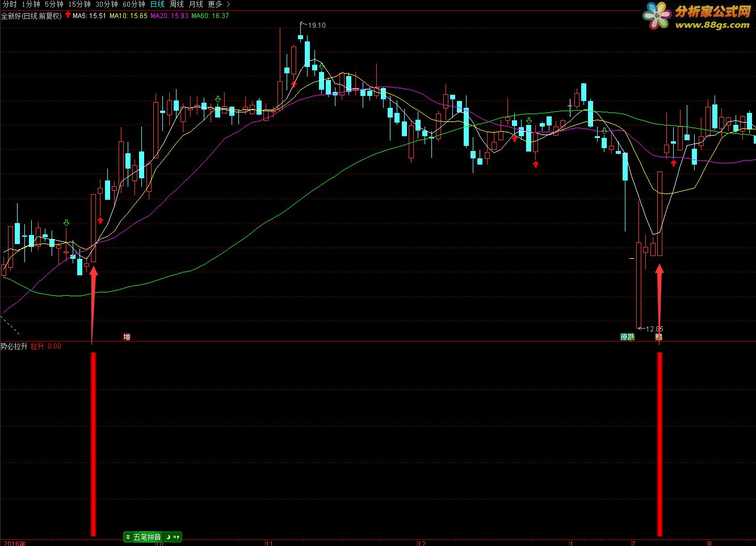Select the 60分钟 period tab
Screen dimensions: 756x546
tap(134, 5)
